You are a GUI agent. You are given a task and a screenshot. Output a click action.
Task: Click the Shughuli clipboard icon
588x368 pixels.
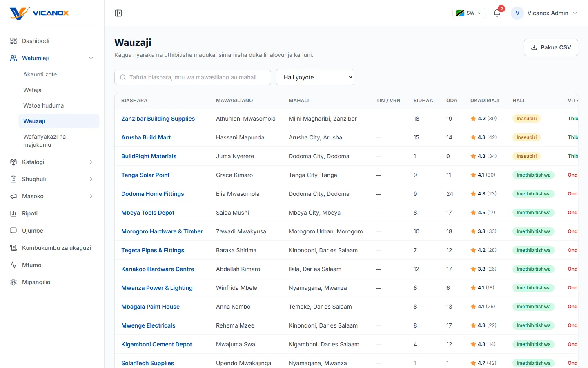(13, 179)
